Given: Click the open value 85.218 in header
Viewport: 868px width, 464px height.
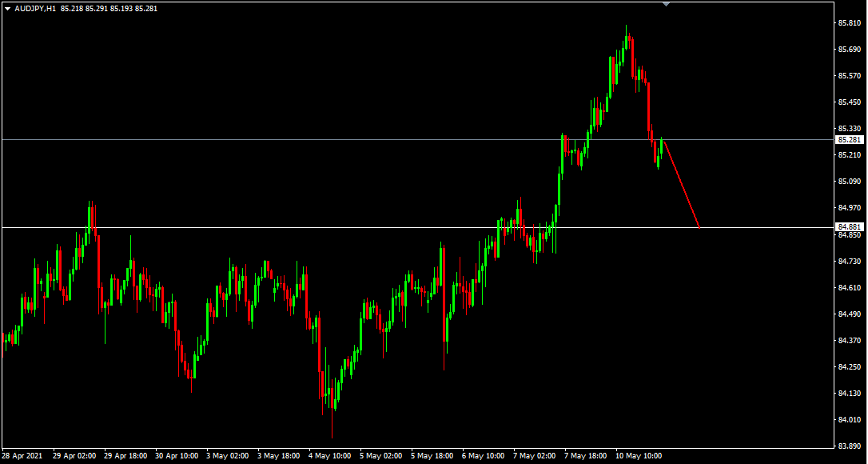Looking at the screenshot, I should coord(71,9).
